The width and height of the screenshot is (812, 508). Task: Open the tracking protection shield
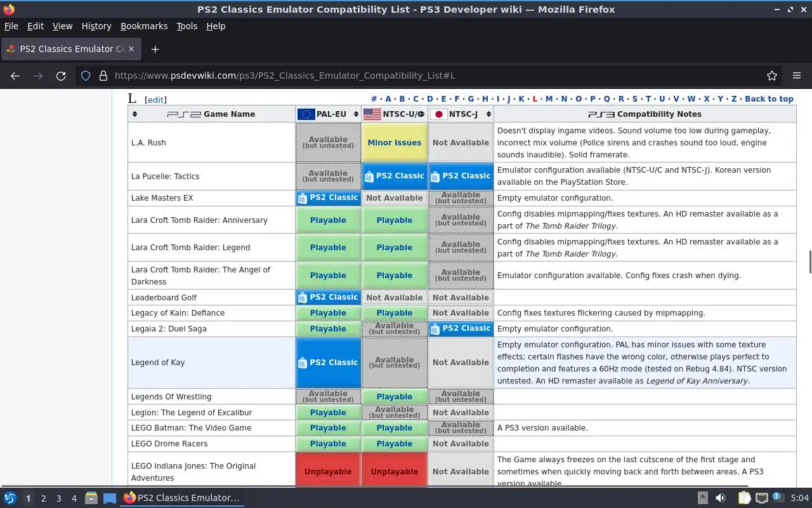click(x=86, y=76)
